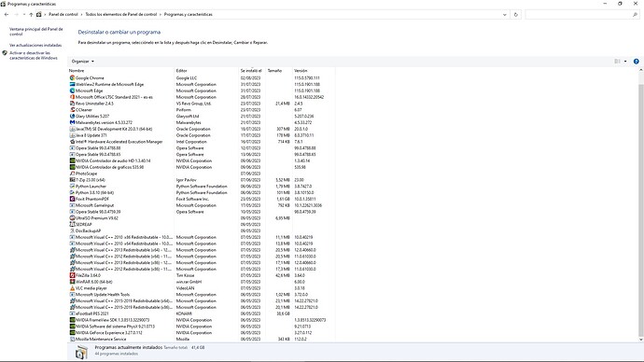This screenshot has height=362, width=644.
Task: Select the eFootball PES 2021 entry
Action: pos(202,313)
